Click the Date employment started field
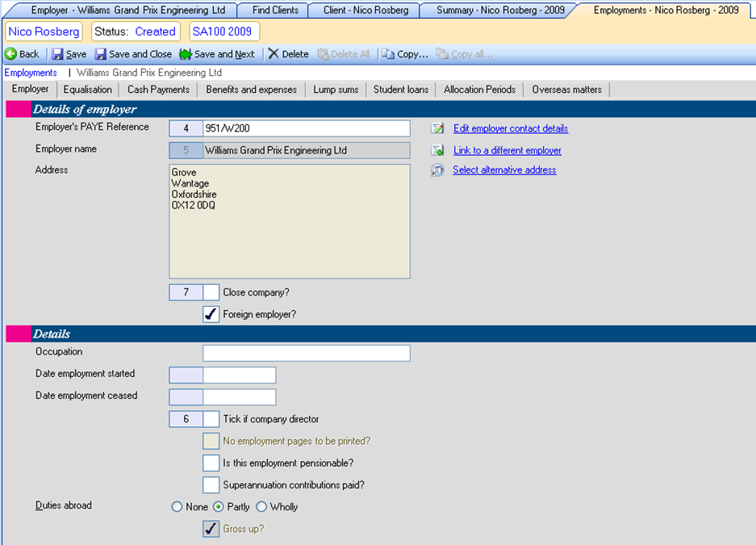This screenshot has height=545, width=756. point(240,375)
